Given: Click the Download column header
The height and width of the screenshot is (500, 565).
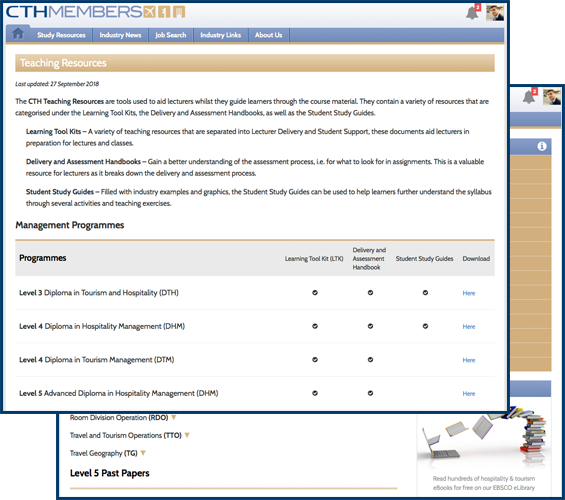Looking at the screenshot, I should coord(476,259).
